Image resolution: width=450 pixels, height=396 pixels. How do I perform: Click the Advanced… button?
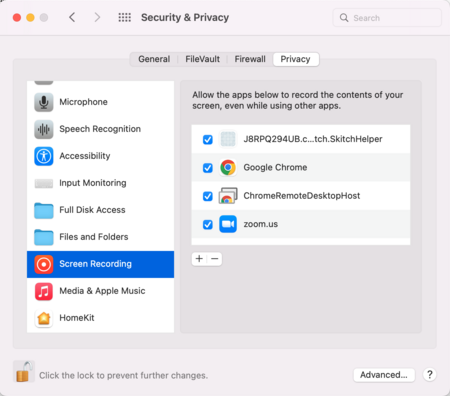384,375
